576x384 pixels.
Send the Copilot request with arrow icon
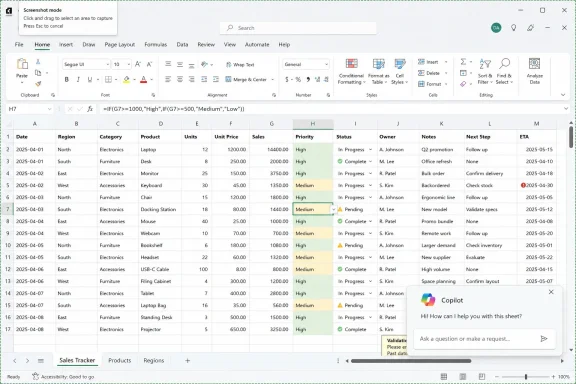point(544,338)
